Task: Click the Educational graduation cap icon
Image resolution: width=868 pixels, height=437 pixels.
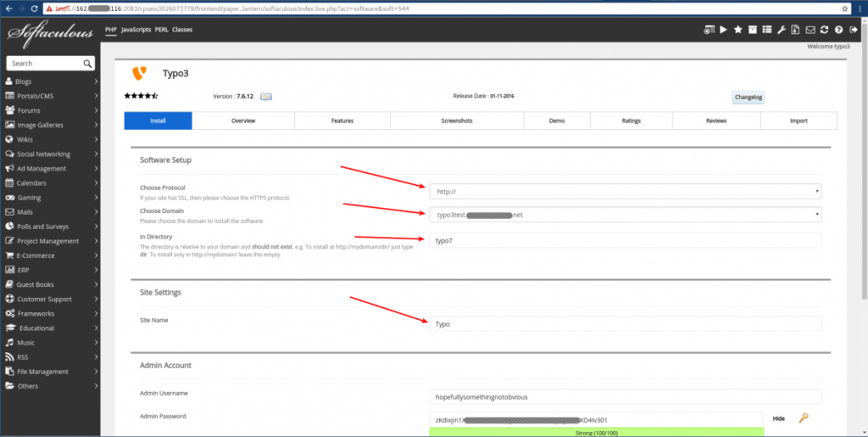Action: (x=10, y=328)
